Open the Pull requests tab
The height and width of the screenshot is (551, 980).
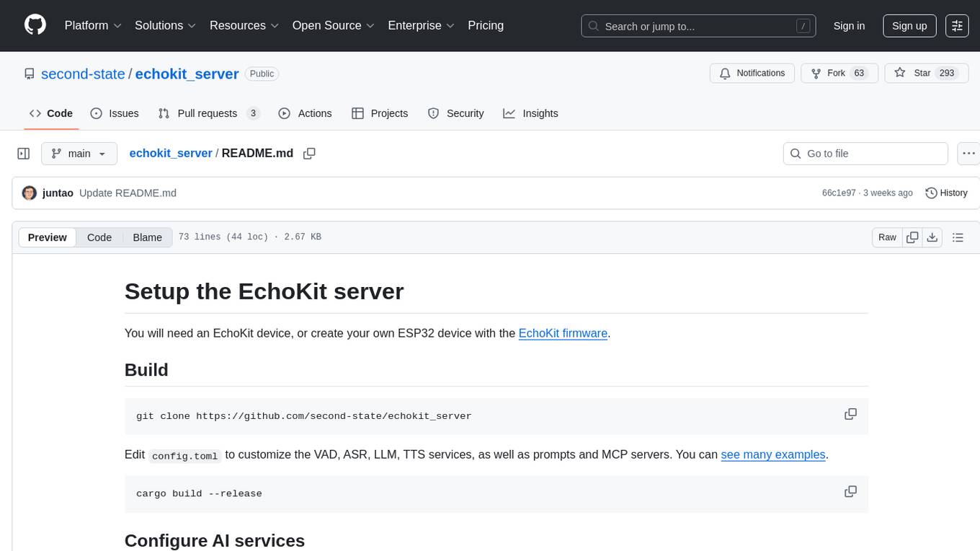click(x=209, y=113)
